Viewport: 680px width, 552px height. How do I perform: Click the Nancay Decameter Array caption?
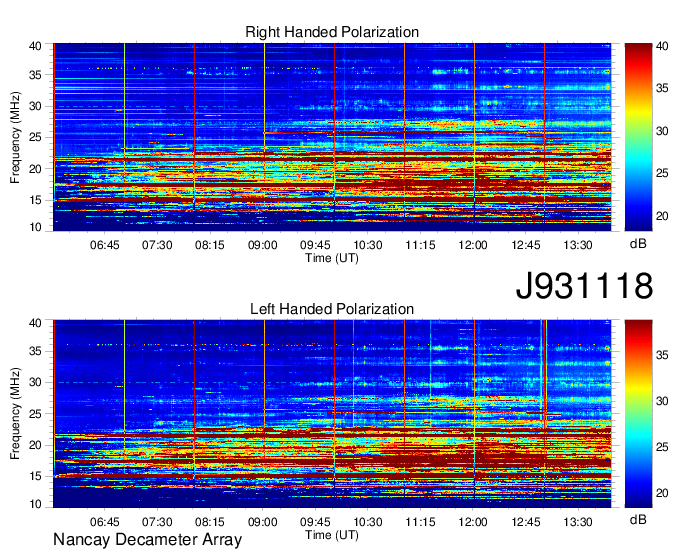point(147,540)
